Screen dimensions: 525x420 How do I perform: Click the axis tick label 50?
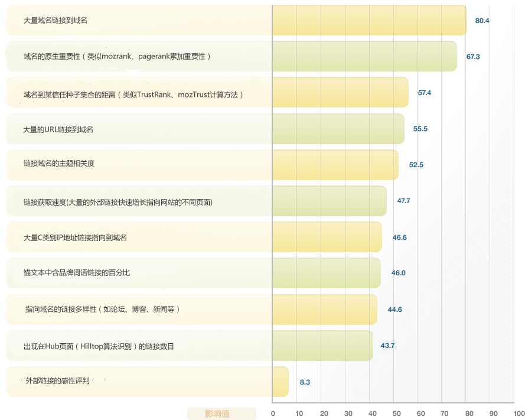tap(397, 414)
